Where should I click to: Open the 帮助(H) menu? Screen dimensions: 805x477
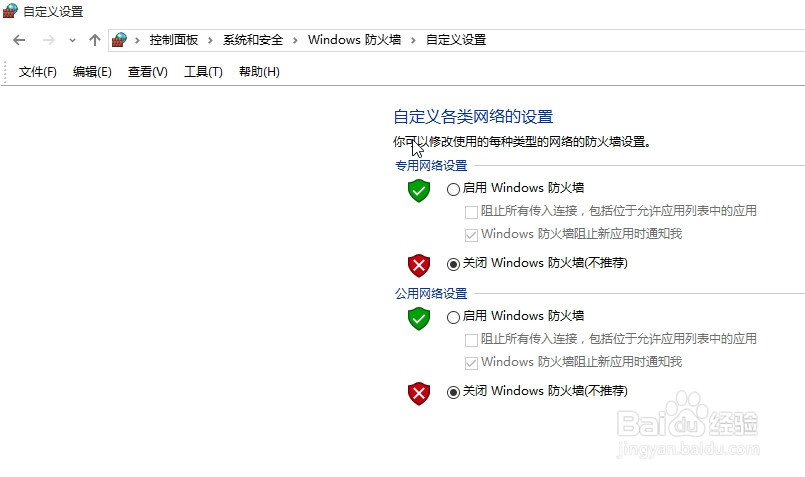259,72
